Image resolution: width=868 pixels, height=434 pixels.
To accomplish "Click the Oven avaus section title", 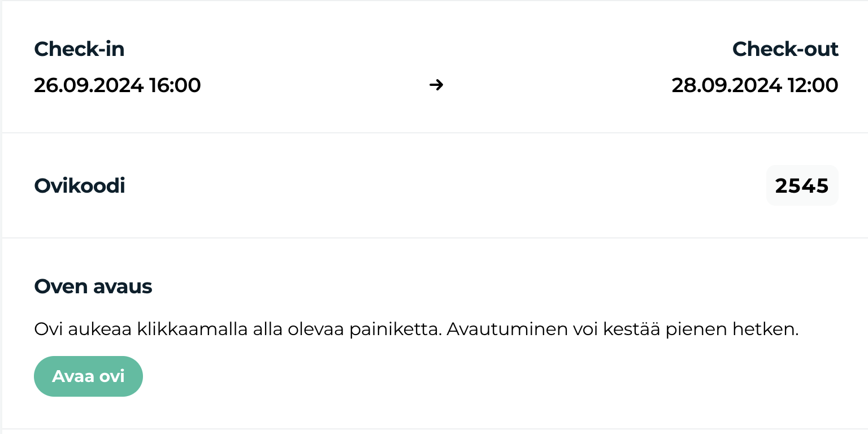I will [93, 287].
